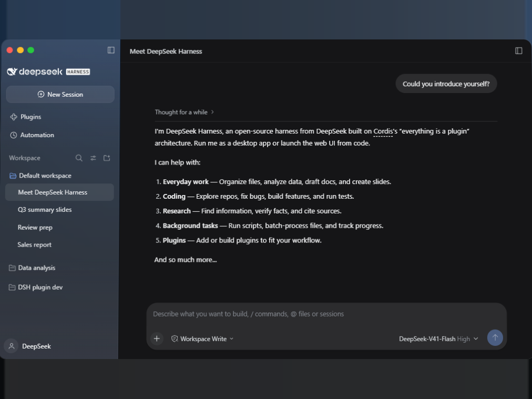
Task: Collapse the left sidebar panel icon
Action: click(x=111, y=50)
